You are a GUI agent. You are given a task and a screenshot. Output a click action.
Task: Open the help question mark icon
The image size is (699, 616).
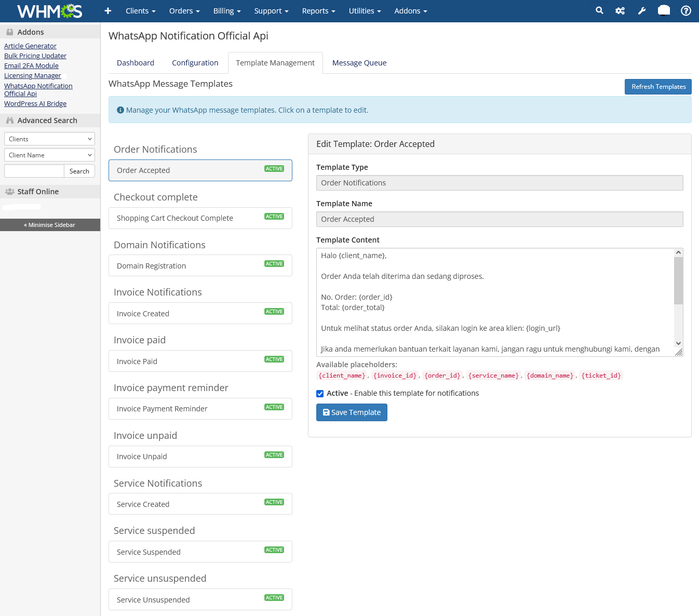686,11
